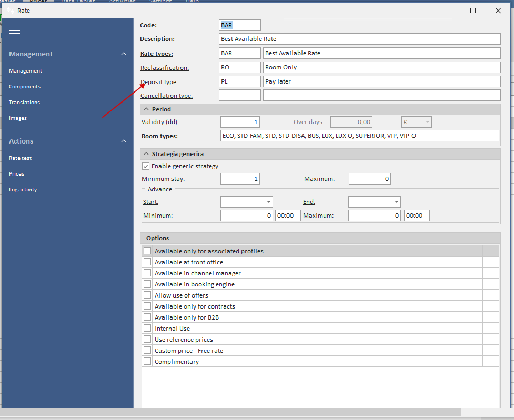This screenshot has height=420, width=514.
Task: Click the Pay later deposit name field
Action: tap(382, 81)
